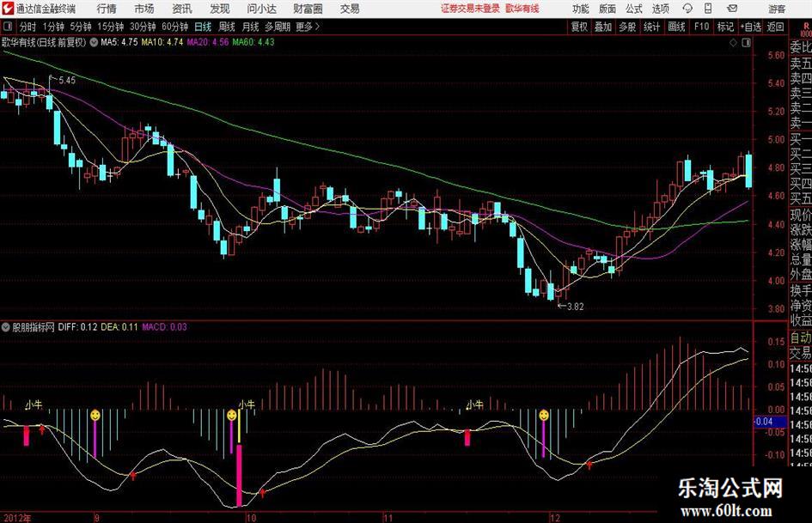Expand main chart indicator dropdown next to 歌华有线
This screenshot has width=812, height=523.
tap(94, 43)
